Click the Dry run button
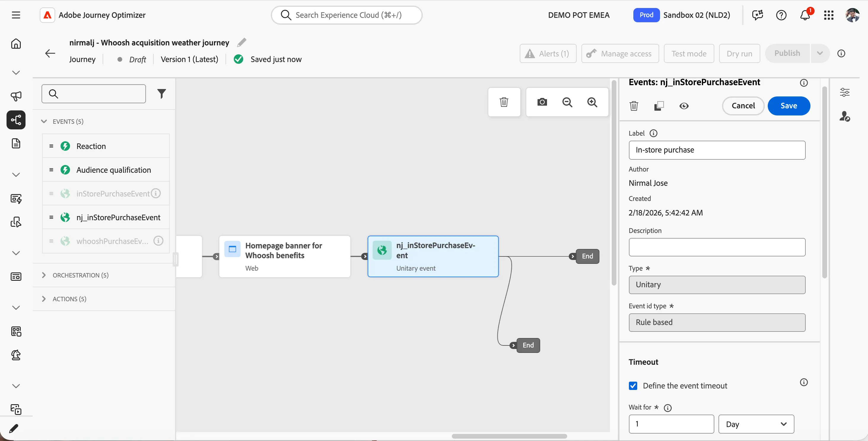The height and width of the screenshot is (441, 868). (739, 53)
